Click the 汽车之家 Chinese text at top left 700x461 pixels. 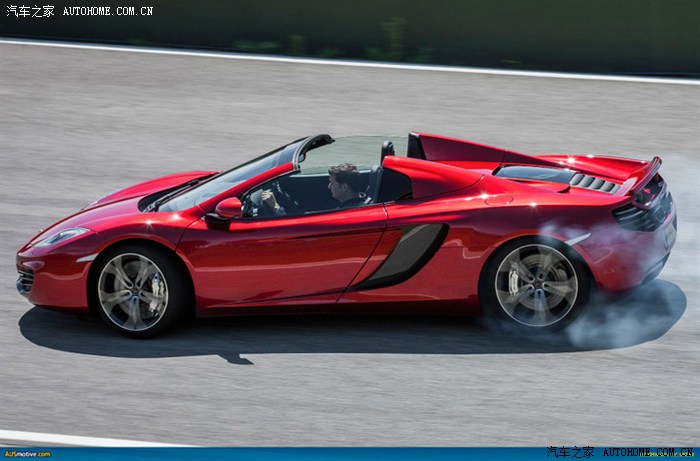30,11
